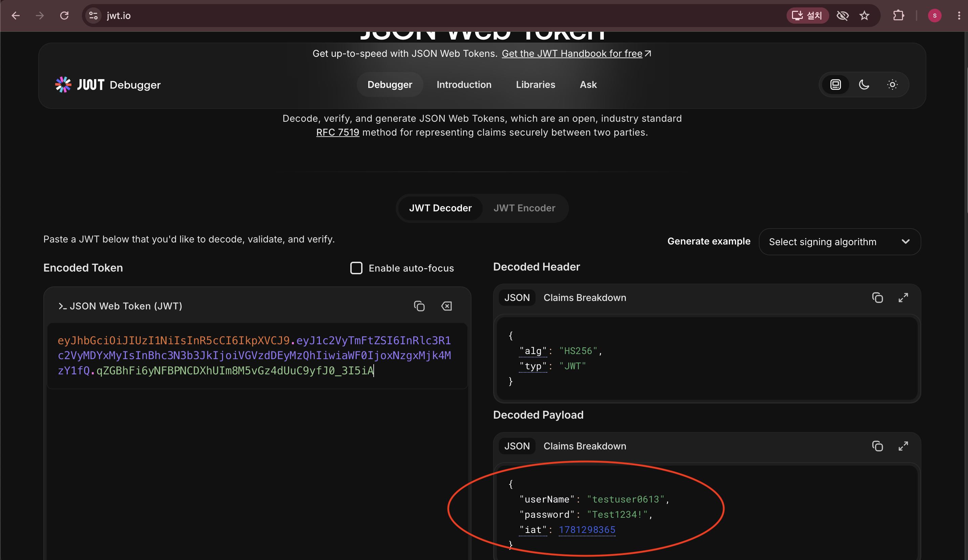This screenshot has height=560, width=968.
Task: Switch to light theme sun icon
Action: pyautogui.click(x=892, y=85)
